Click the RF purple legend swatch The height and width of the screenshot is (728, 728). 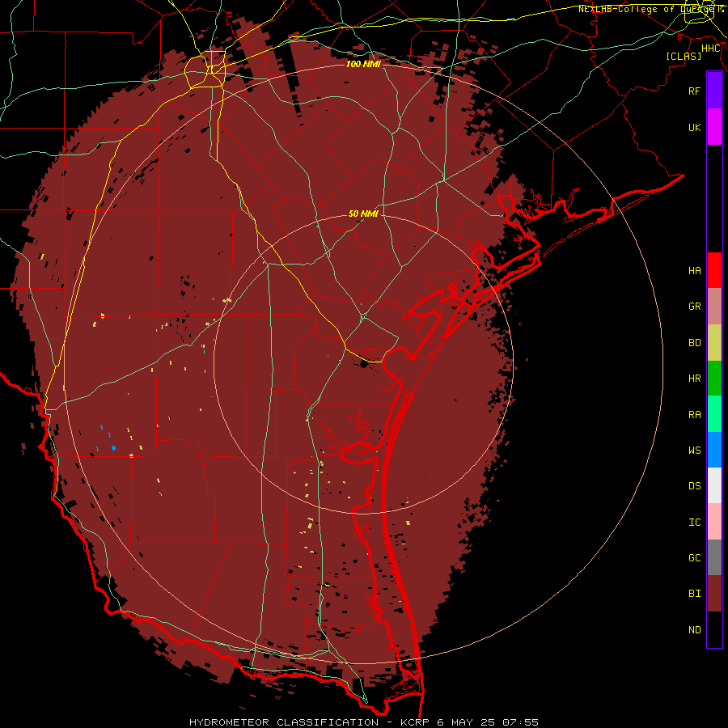(714, 91)
